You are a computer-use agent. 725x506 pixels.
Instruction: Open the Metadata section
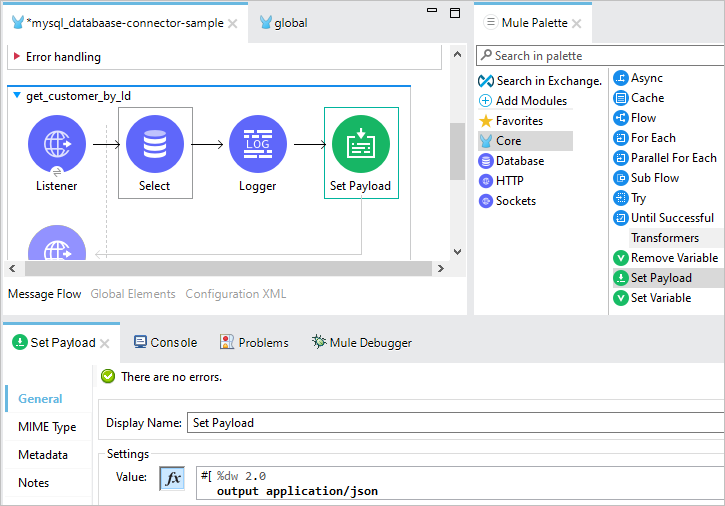(43, 455)
